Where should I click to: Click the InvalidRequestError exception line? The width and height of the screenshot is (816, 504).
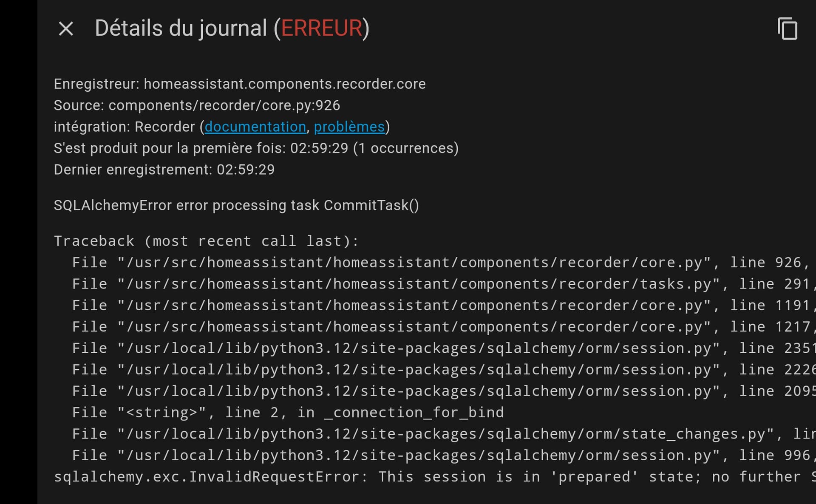pos(435,477)
